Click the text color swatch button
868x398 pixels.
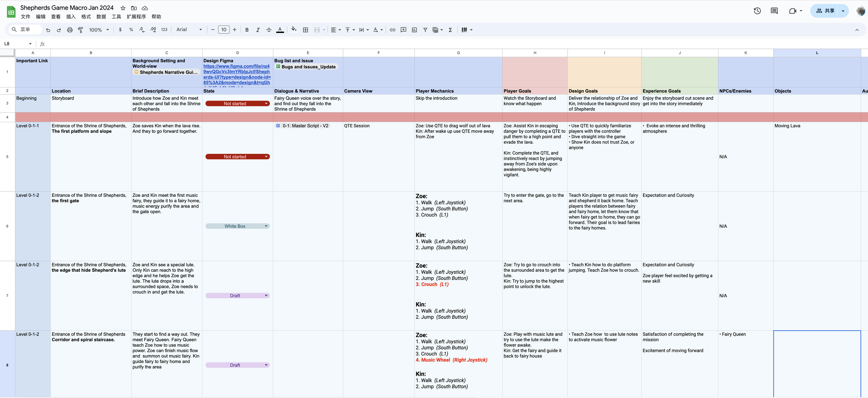(280, 30)
